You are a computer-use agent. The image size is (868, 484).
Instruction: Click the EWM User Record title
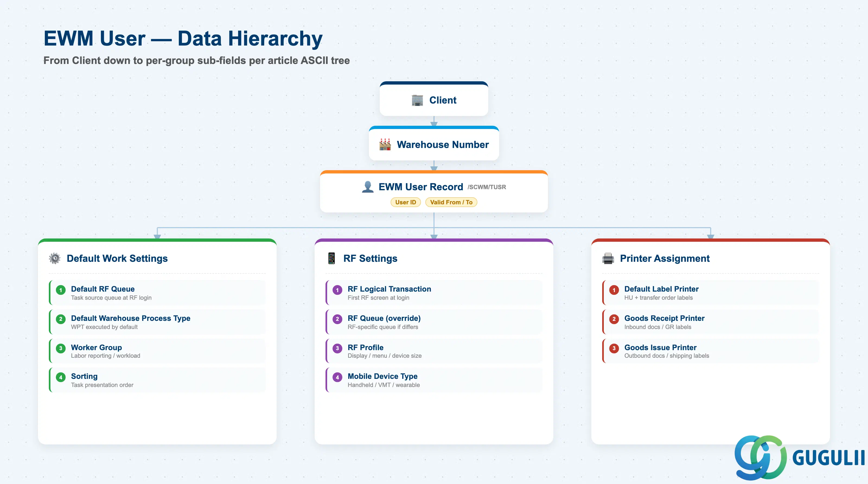click(x=421, y=187)
